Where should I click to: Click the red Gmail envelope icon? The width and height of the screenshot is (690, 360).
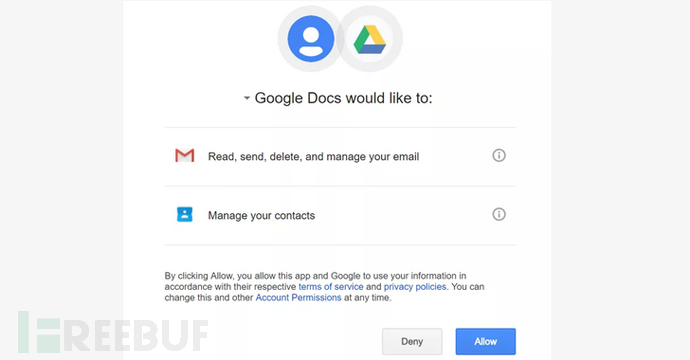coord(184,155)
